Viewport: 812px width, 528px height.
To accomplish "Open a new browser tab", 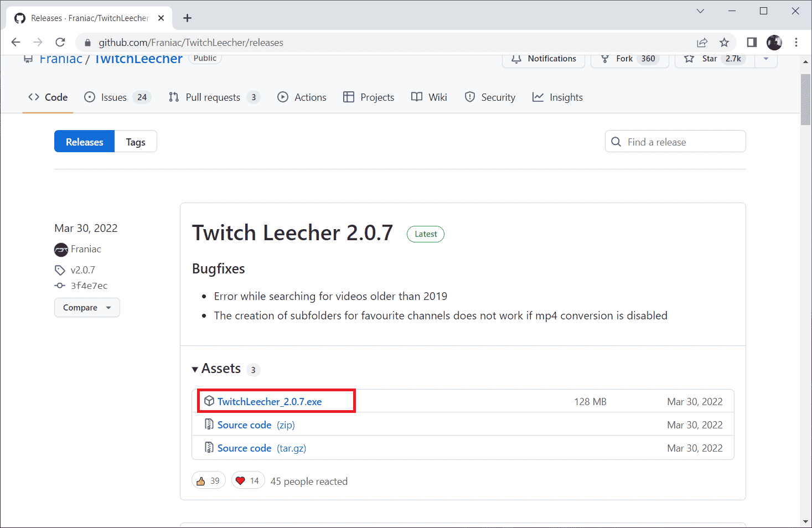I will coord(188,18).
